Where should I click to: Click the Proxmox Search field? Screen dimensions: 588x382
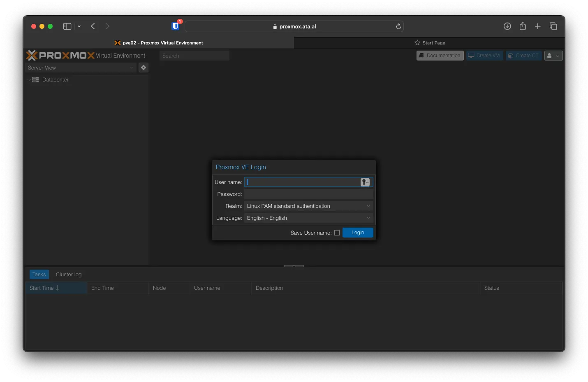coord(194,56)
